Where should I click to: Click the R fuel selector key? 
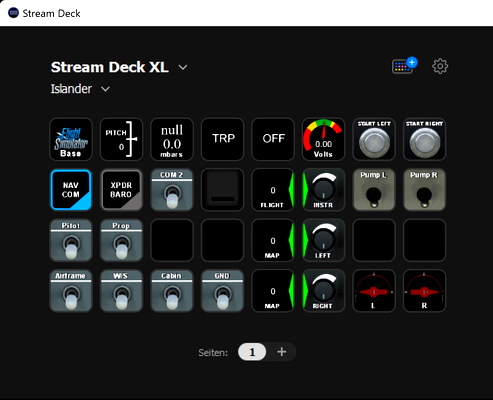click(x=425, y=291)
